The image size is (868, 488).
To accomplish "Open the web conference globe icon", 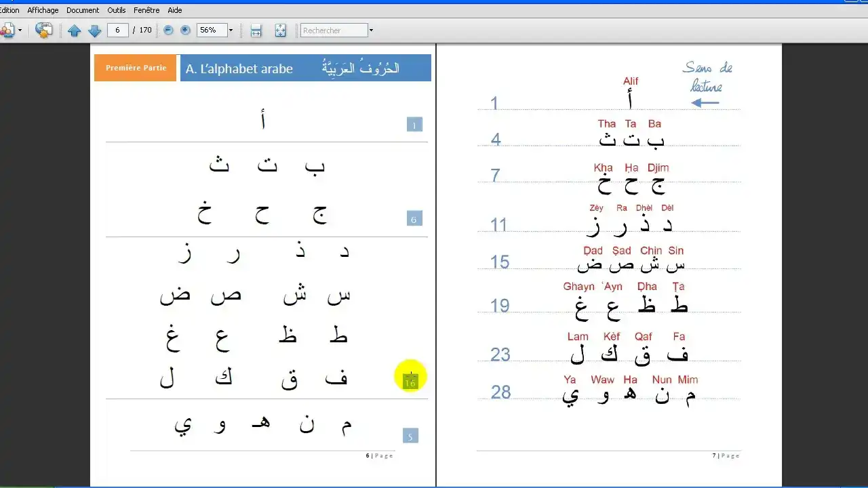I will (43, 30).
